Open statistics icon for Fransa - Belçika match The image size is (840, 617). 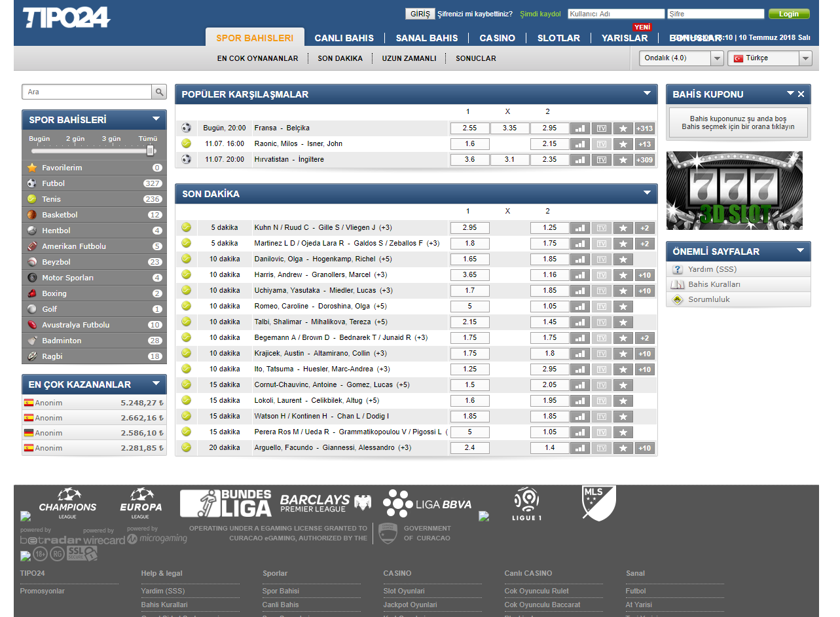580,128
